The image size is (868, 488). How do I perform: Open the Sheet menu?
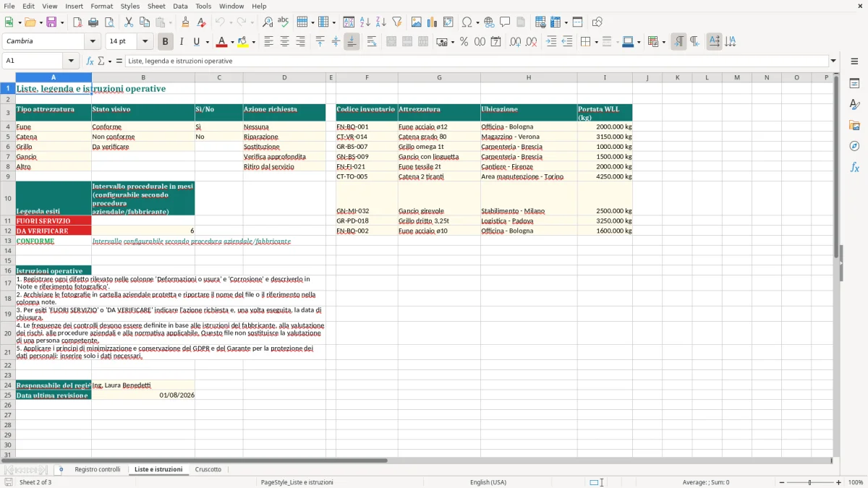coord(156,6)
